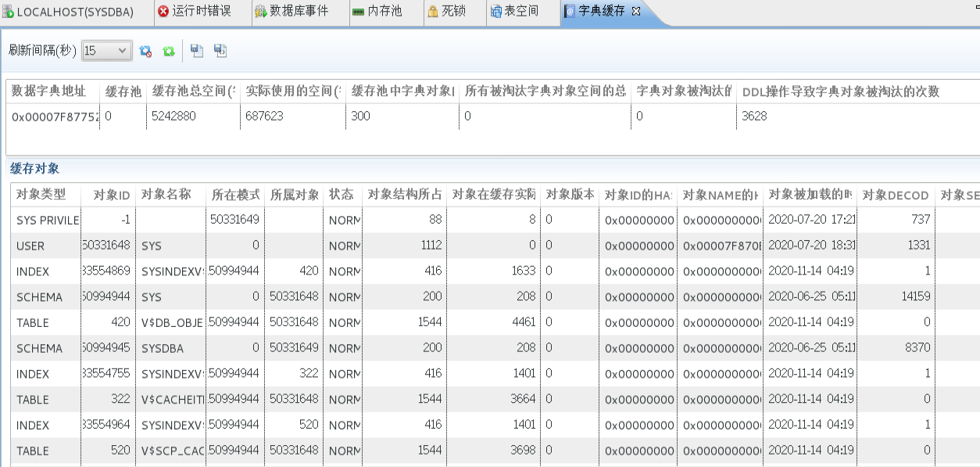
Task: Click the 对象版本 column header
Action: [570, 195]
